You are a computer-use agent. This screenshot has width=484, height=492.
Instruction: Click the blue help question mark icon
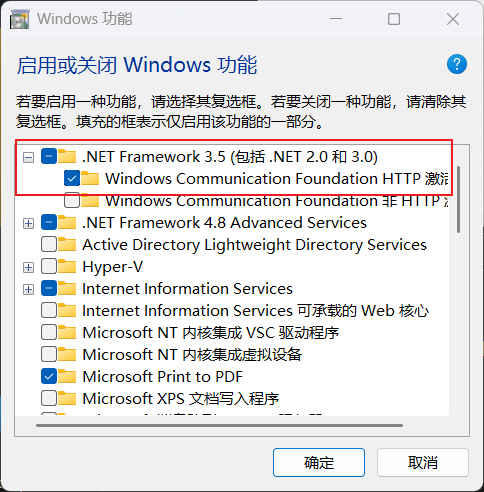[457, 64]
